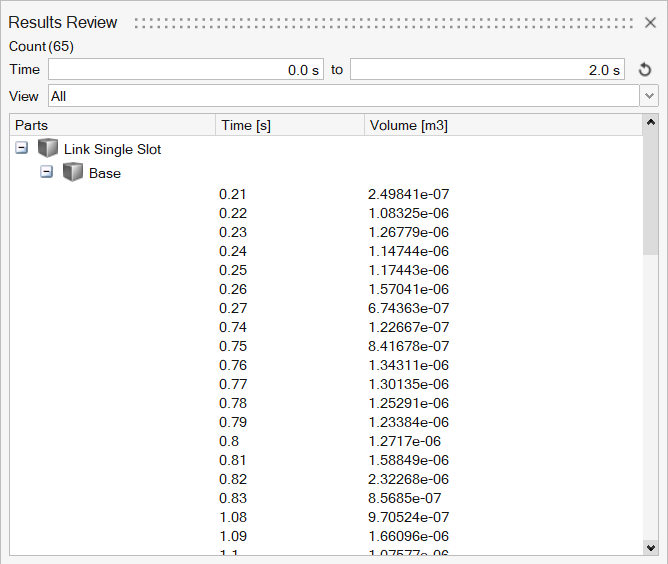Select the Link Single Slot item

(112, 149)
